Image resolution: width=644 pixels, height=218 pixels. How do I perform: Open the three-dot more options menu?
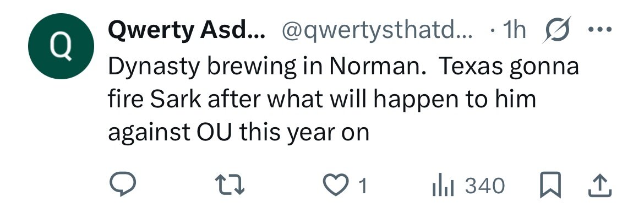pyautogui.click(x=600, y=30)
